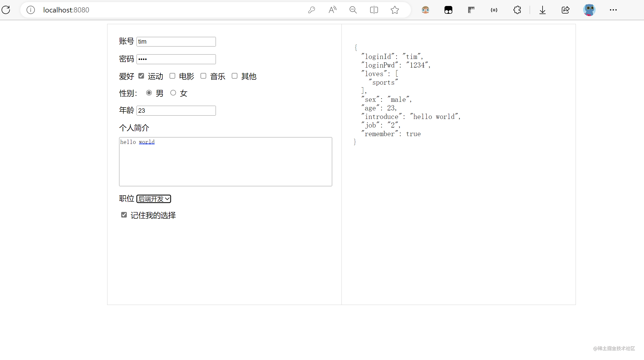The width and height of the screenshot is (644, 360).
Task: Select the 女 gender radio button
Action: coord(173,93)
